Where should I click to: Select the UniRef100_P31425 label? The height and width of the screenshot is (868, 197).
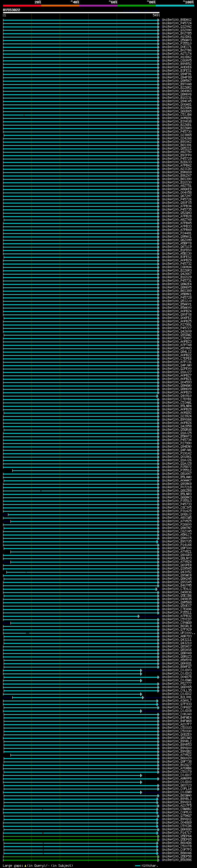click(177, 511)
